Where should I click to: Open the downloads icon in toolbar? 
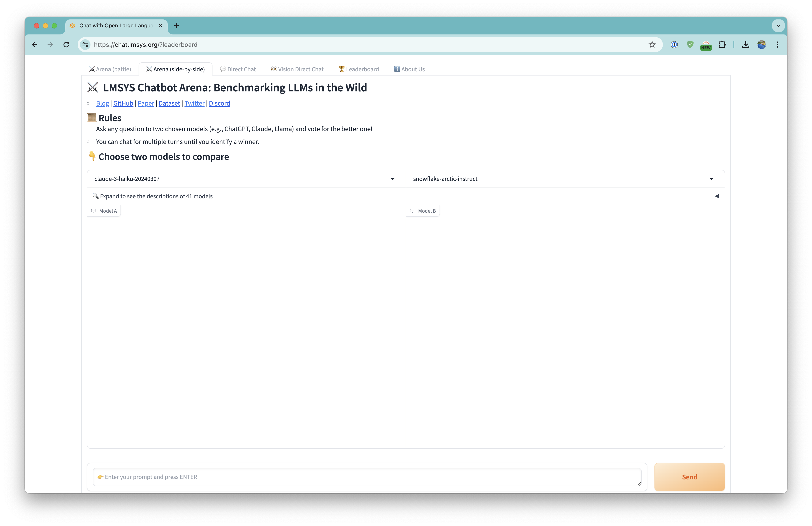point(745,45)
